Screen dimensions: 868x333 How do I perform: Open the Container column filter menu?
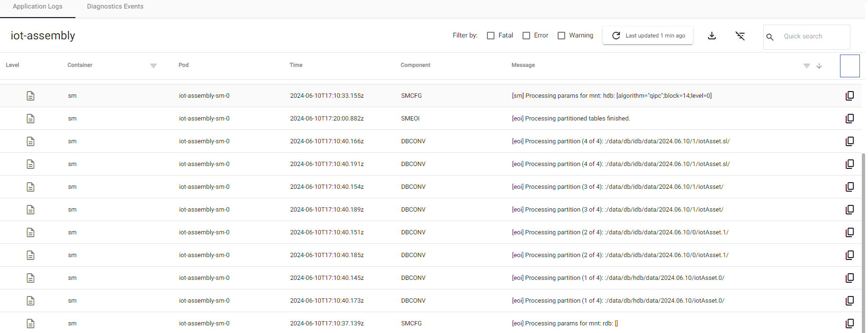(x=153, y=66)
